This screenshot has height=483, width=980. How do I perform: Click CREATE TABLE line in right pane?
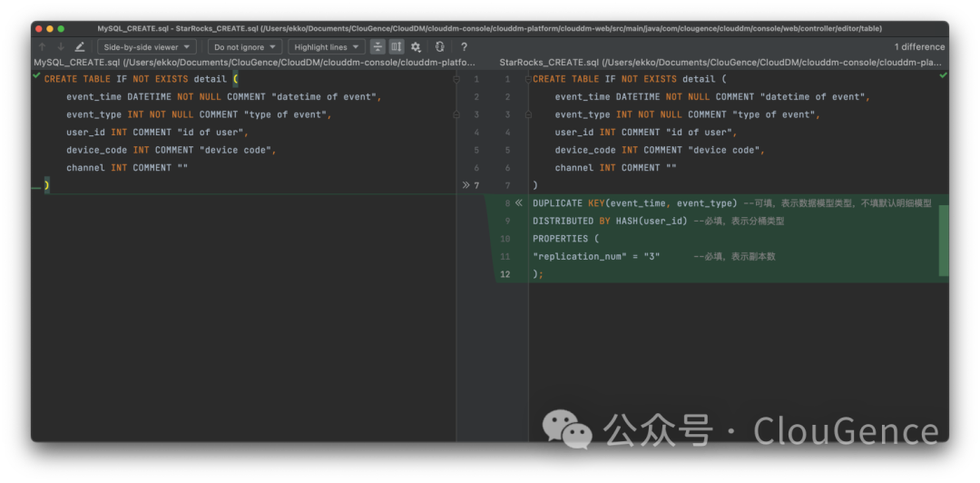pyautogui.click(x=630, y=80)
